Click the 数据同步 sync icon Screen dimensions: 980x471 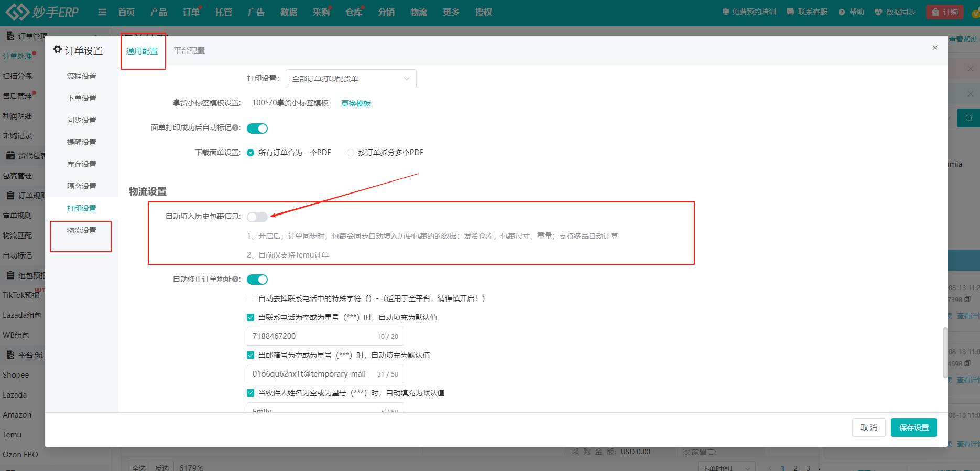(x=878, y=12)
